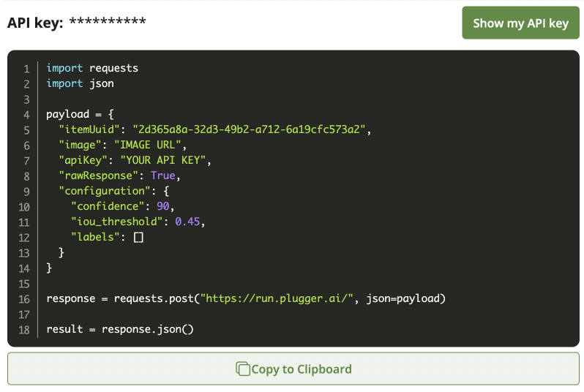Click the run.plugger.ai URL string
Screen dimensions: 584x392
(x=277, y=298)
